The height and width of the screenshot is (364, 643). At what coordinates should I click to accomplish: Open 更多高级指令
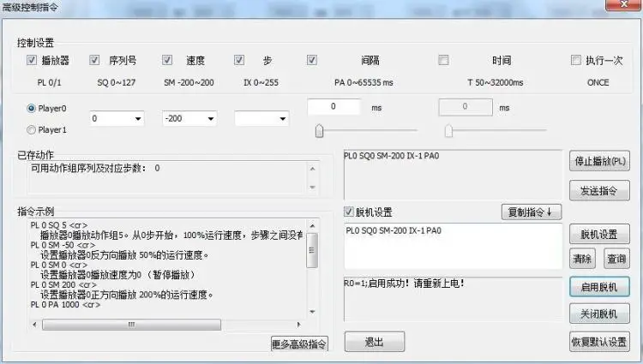[x=299, y=344]
